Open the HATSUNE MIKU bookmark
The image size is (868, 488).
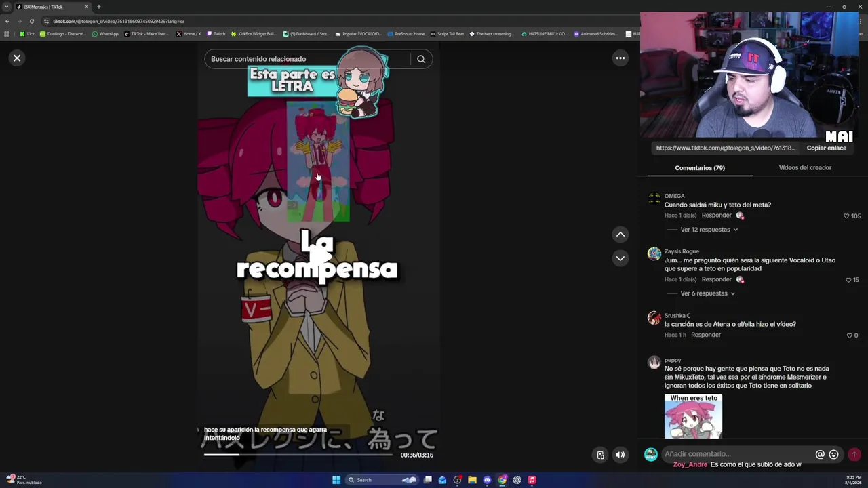coord(545,33)
